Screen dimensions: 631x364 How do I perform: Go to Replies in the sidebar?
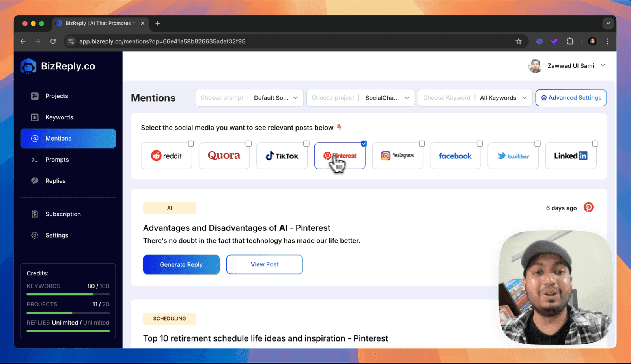(68, 181)
